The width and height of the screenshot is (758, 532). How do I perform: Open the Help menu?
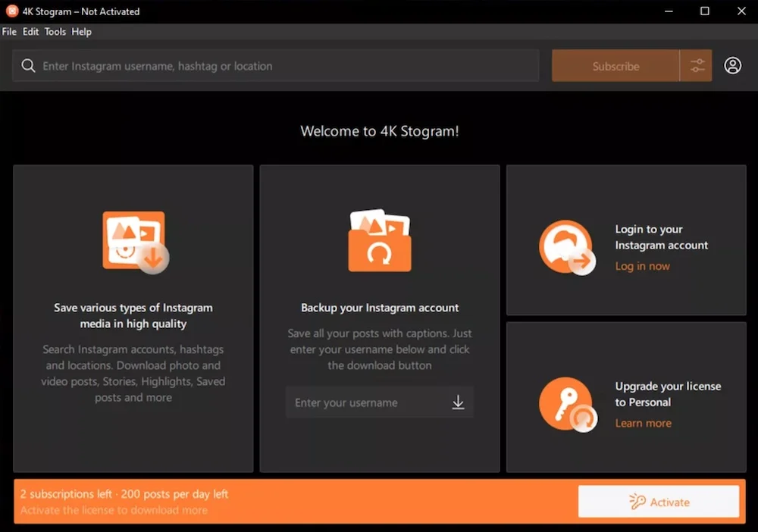pos(81,32)
